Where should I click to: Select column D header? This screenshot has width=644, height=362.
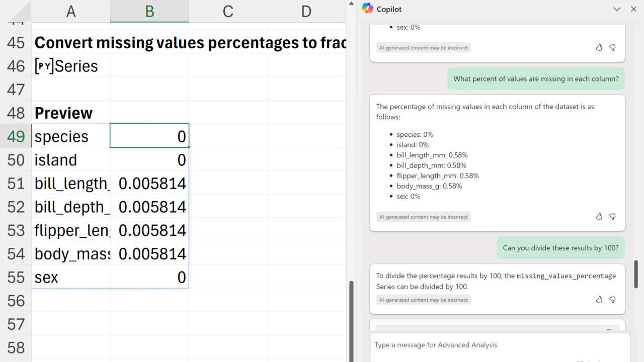(x=306, y=11)
